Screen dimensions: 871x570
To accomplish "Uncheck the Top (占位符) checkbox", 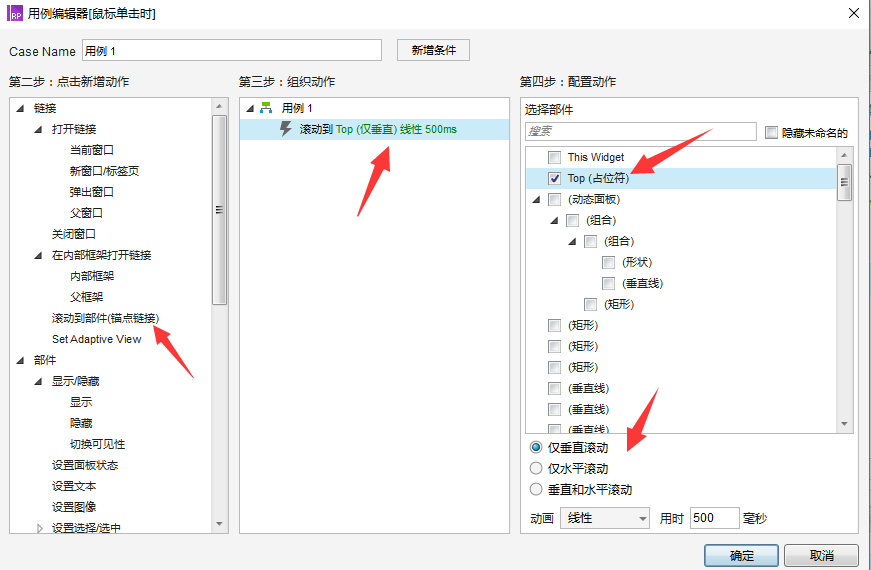I will 554,178.
